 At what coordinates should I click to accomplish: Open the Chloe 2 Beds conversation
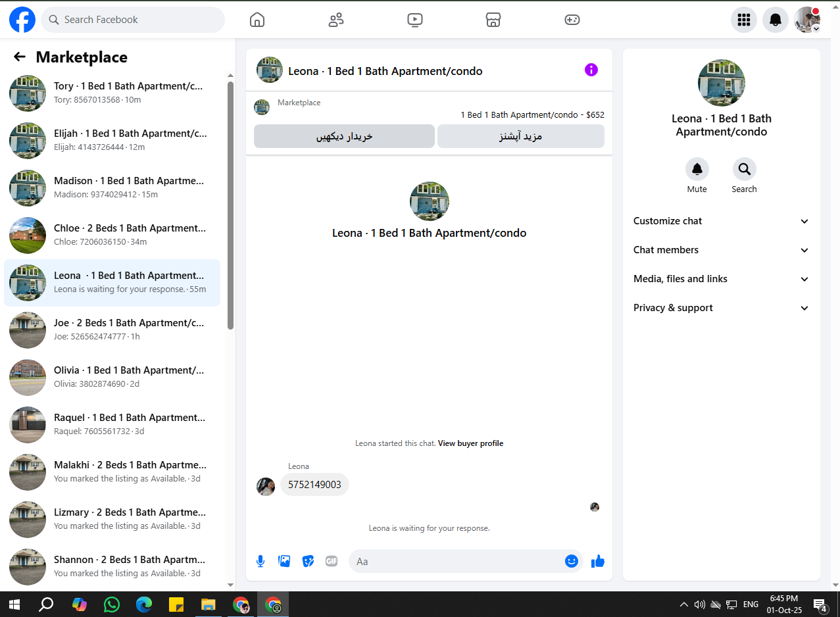pyautogui.click(x=112, y=235)
